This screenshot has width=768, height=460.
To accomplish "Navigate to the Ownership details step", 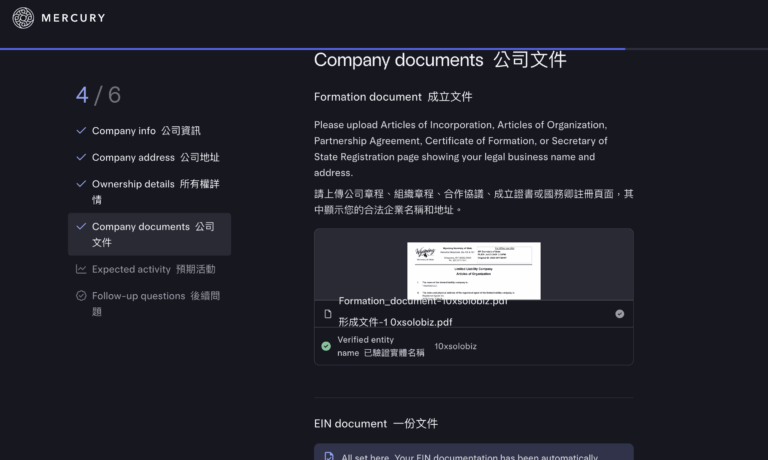I will [155, 192].
